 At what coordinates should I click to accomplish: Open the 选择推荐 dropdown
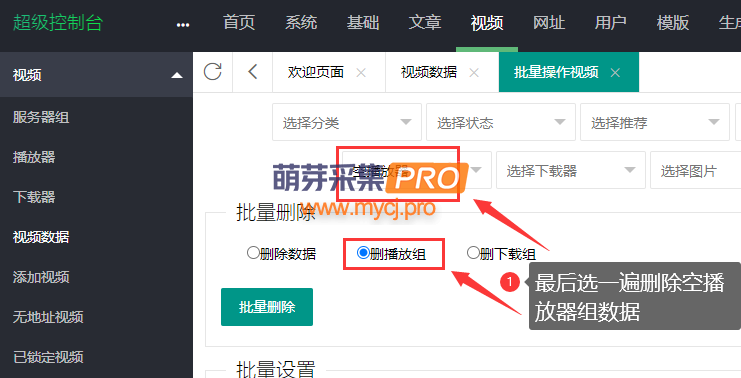pos(655,122)
